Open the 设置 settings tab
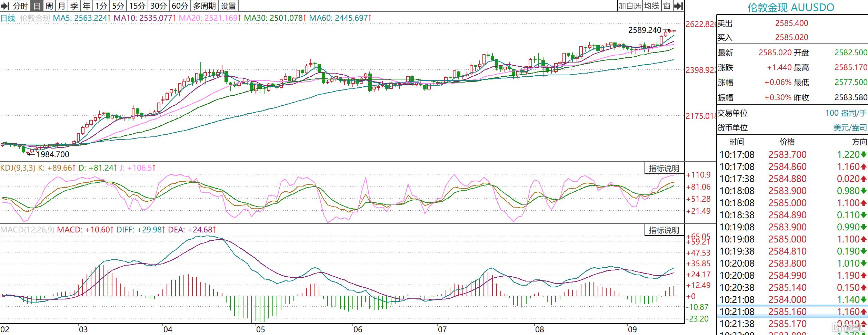Screen dimensions: 868x335 [x=228, y=6]
